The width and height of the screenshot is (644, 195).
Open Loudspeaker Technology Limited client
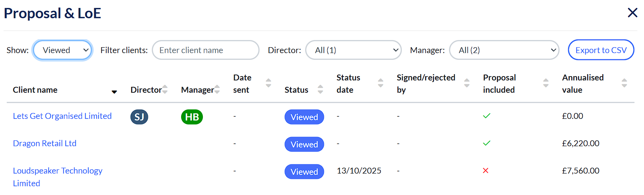(57, 171)
